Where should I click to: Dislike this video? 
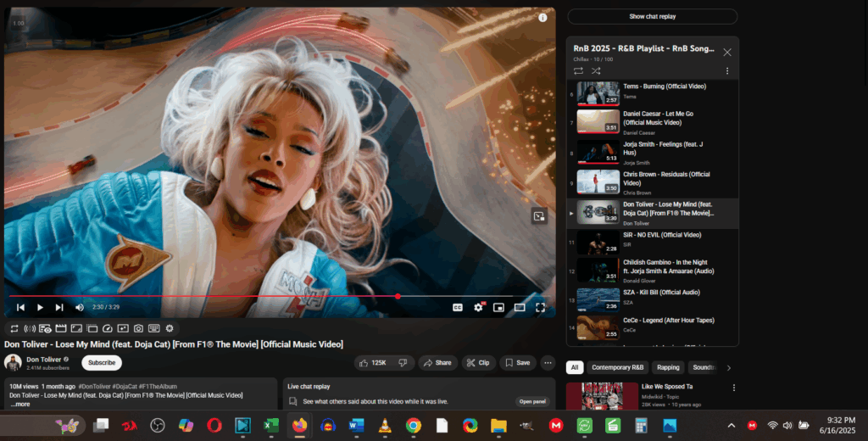pyautogui.click(x=403, y=363)
